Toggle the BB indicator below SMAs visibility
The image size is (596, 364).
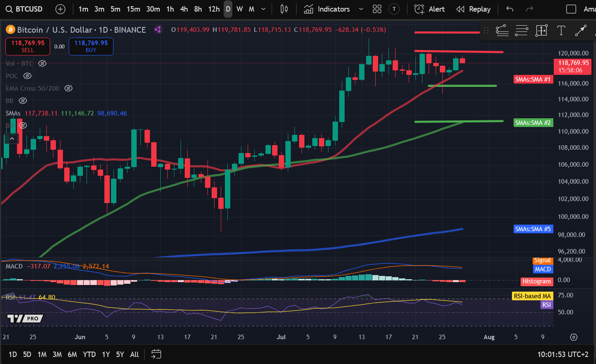coord(23,125)
